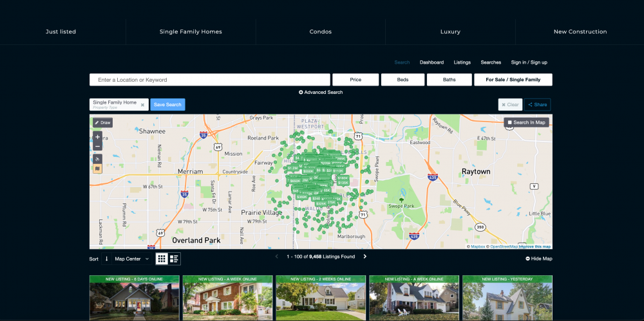Hide the map
The height and width of the screenshot is (321, 644).
[538, 259]
